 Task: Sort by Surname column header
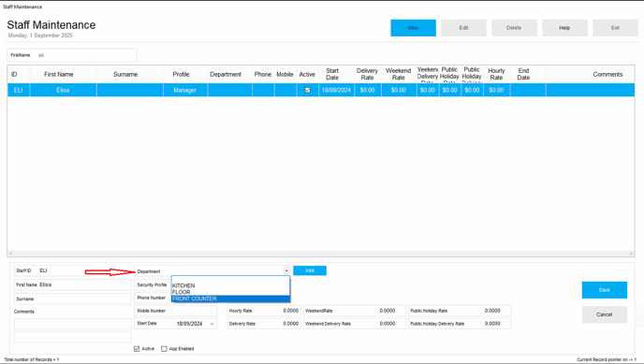(x=130, y=74)
